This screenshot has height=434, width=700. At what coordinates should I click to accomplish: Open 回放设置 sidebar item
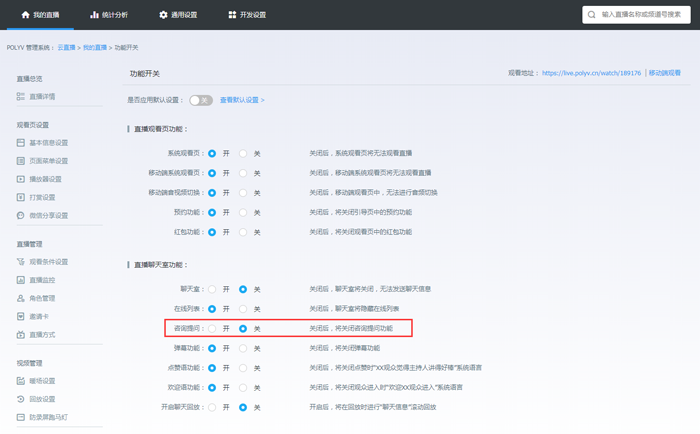[x=42, y=399]
